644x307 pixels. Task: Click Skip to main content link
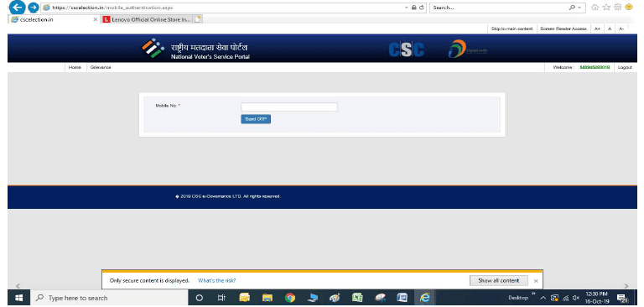coord(512,29)
